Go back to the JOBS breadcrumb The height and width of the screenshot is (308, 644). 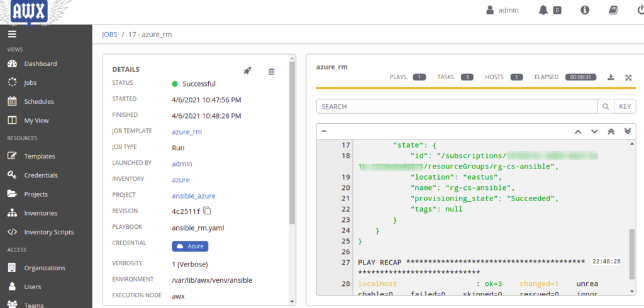[109, 35]
